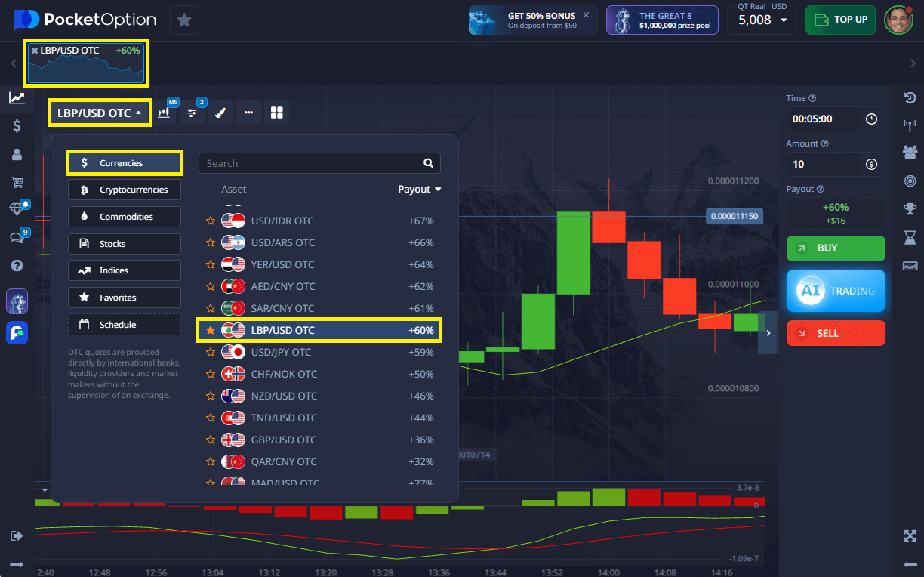The height and width of the screenshot is (577, 924).
Task: Open the shopping cart market icon
Action: point(17,182)
